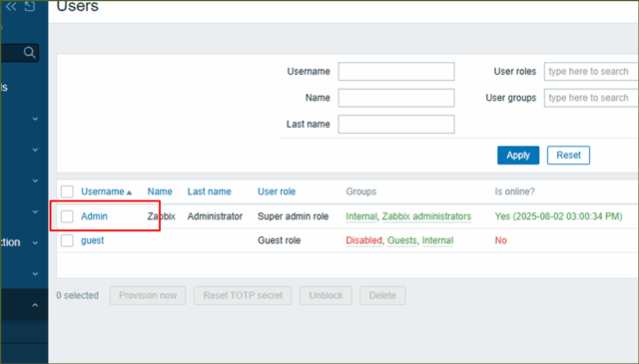Viewport: 639px width, 364px height.
Task: Reset the user filter
Action: coord(568,156)
